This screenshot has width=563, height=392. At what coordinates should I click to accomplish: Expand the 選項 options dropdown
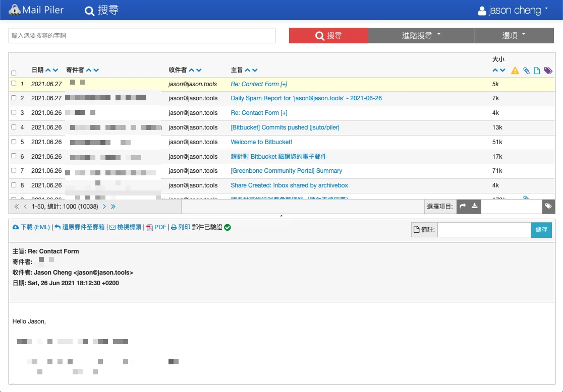[x=514, y=35]
